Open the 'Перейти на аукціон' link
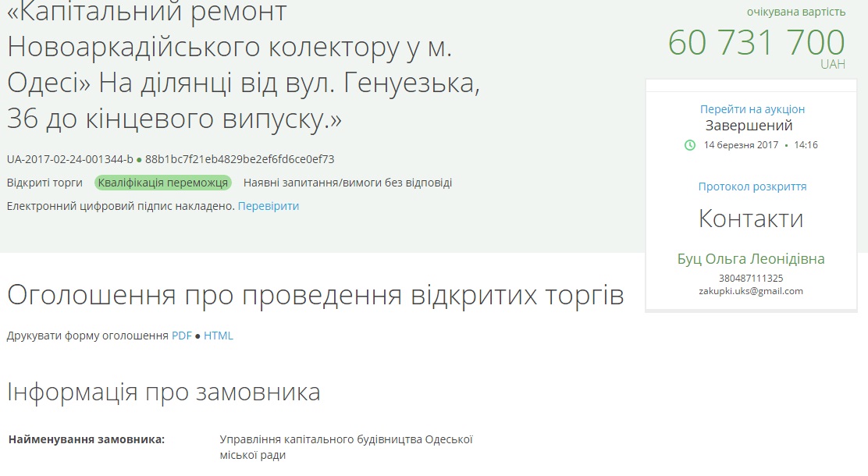The width and height of the screenshot is (868, 476). click(x=752, y=109)
